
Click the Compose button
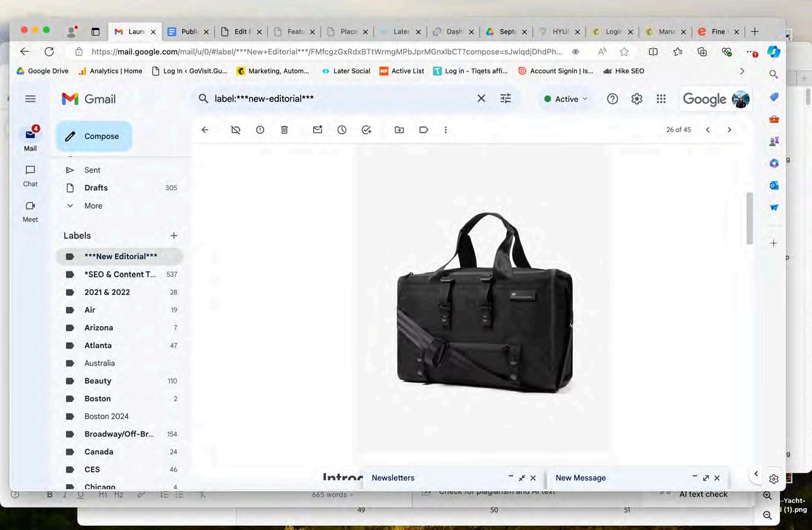(94, 136)
